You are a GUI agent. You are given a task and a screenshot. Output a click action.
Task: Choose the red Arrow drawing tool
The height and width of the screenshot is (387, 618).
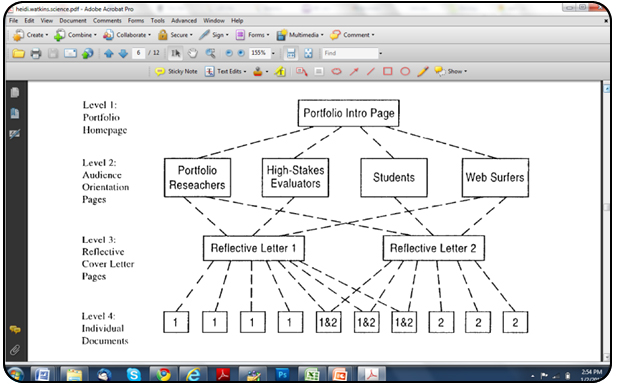354,71
